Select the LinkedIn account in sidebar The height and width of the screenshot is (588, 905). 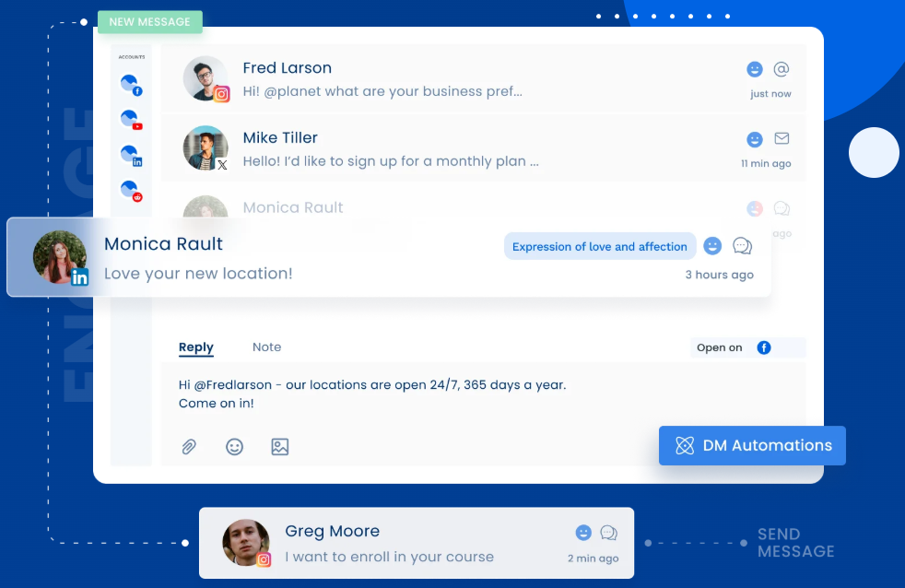(131, 155)
